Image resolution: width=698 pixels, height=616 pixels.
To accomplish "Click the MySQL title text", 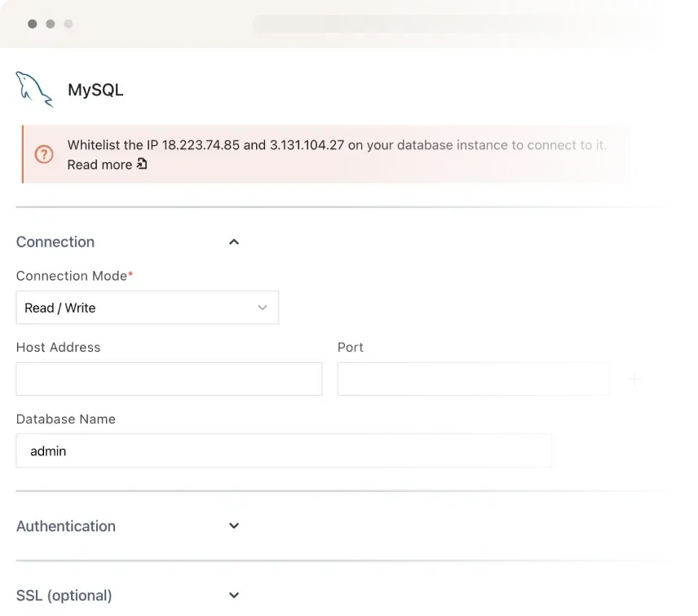I will tap(95, 90).
